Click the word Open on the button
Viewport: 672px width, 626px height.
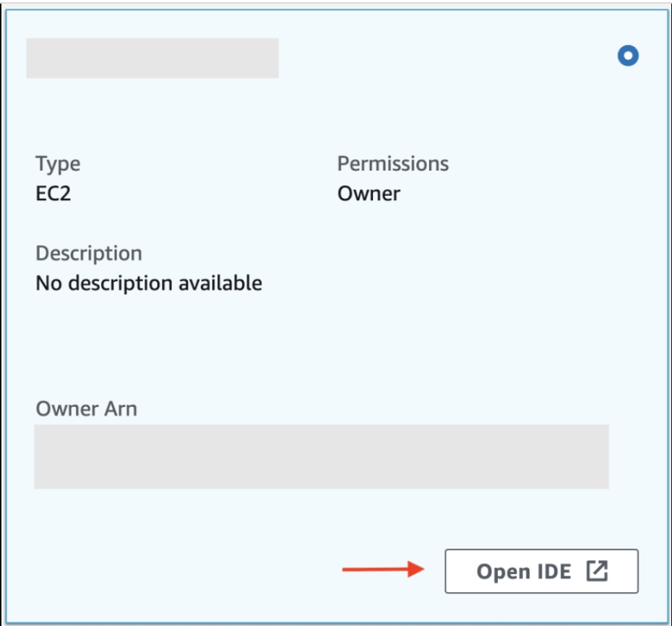[x=504, y=572]
